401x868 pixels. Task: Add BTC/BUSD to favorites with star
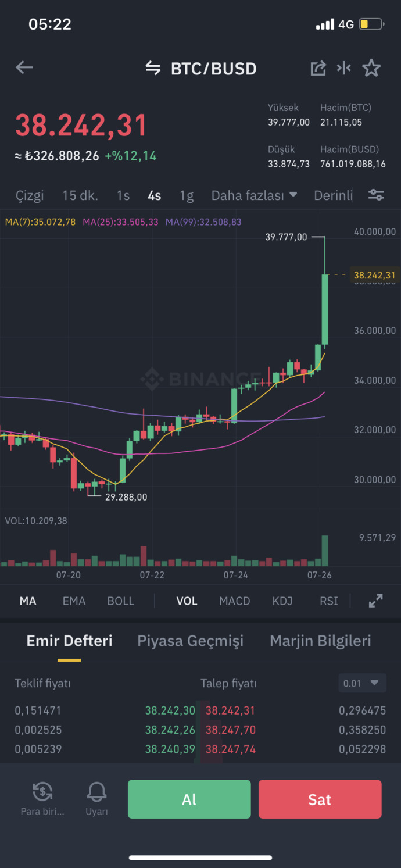[x=371, y=68]
